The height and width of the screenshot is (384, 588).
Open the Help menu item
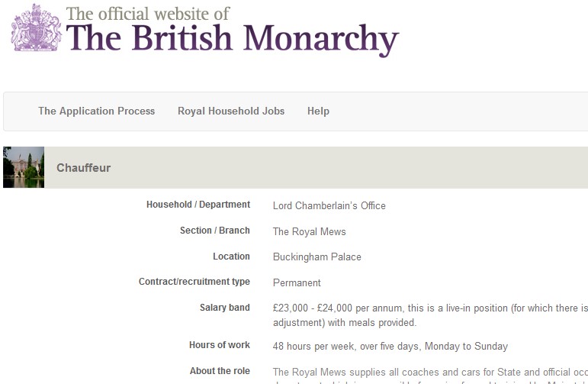(318, 111)
